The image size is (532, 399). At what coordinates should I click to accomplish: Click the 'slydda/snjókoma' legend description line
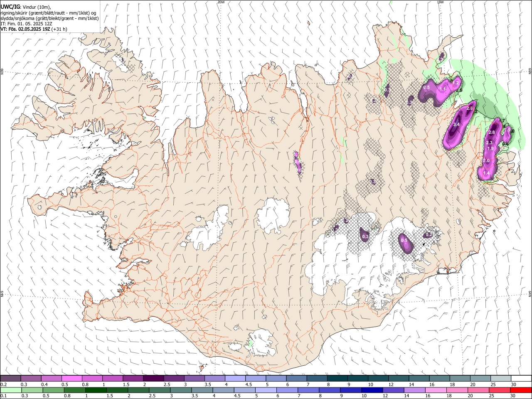49,18
